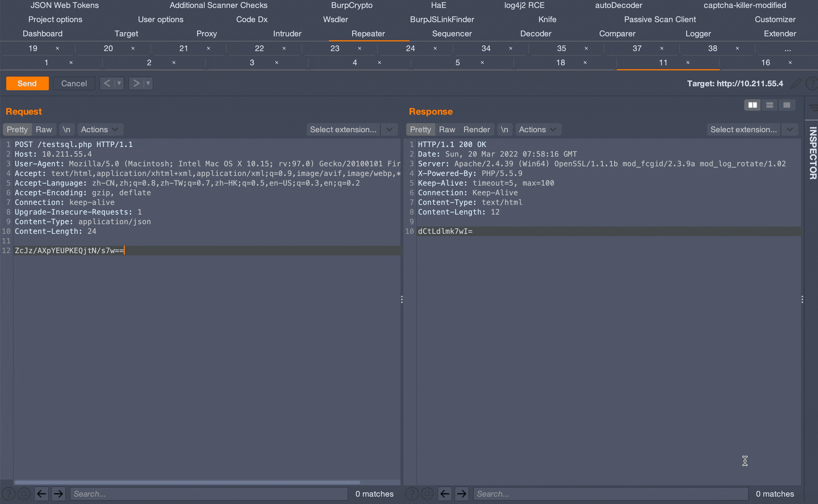Expand the Select extension dropdown for request
The image size is (818, 504).
(390, 129)
